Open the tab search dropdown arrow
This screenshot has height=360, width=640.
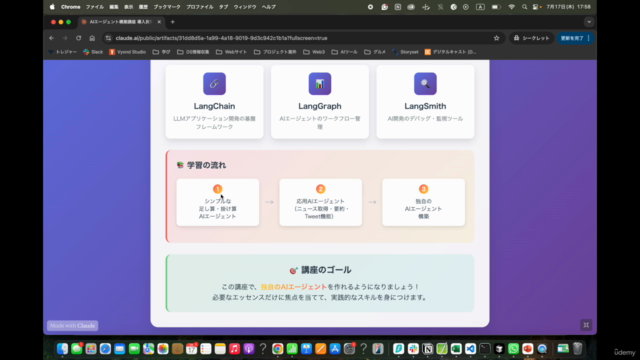coord(589,22)
